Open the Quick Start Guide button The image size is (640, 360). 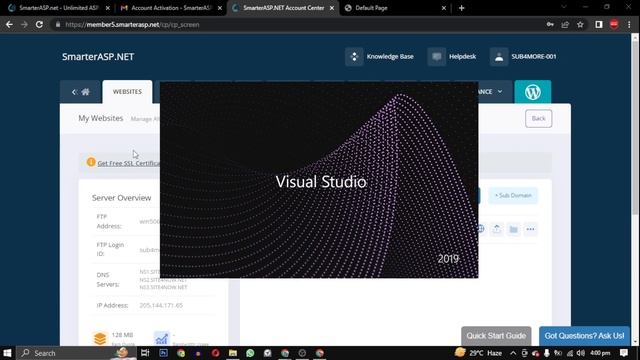pos(496,336)
